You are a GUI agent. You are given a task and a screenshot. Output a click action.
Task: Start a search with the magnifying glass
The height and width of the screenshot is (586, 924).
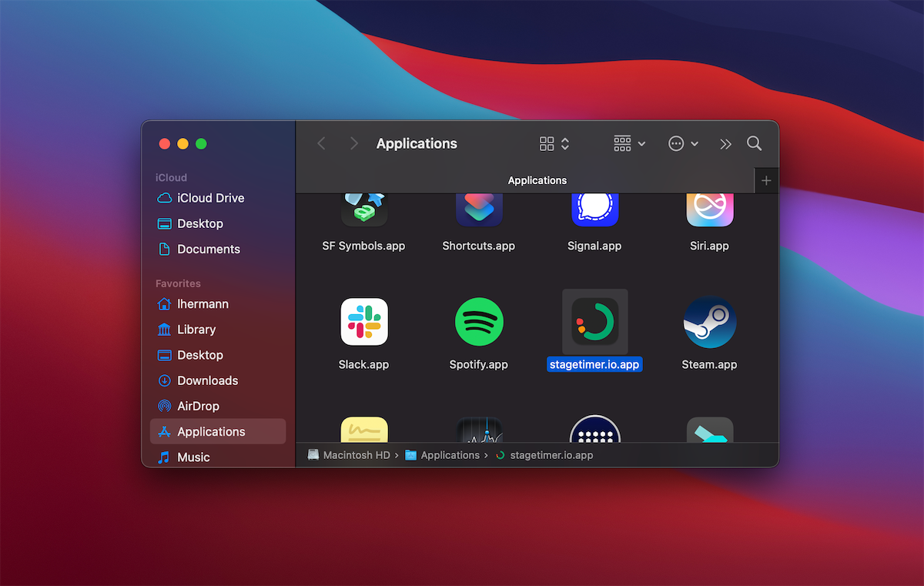(x=754, y=143)
